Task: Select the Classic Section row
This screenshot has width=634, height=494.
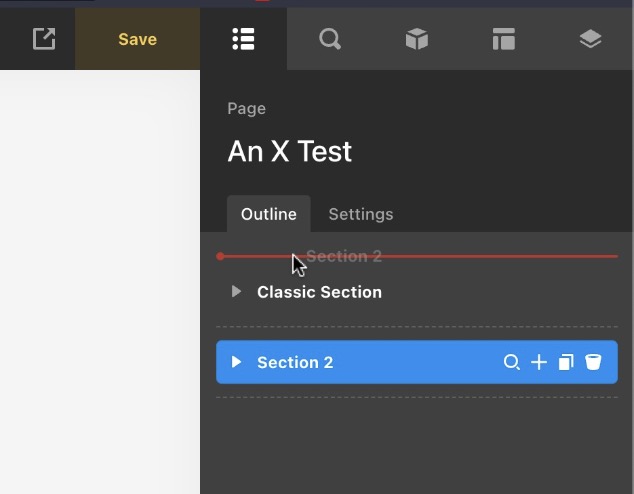Action: (x=319, y=292)
